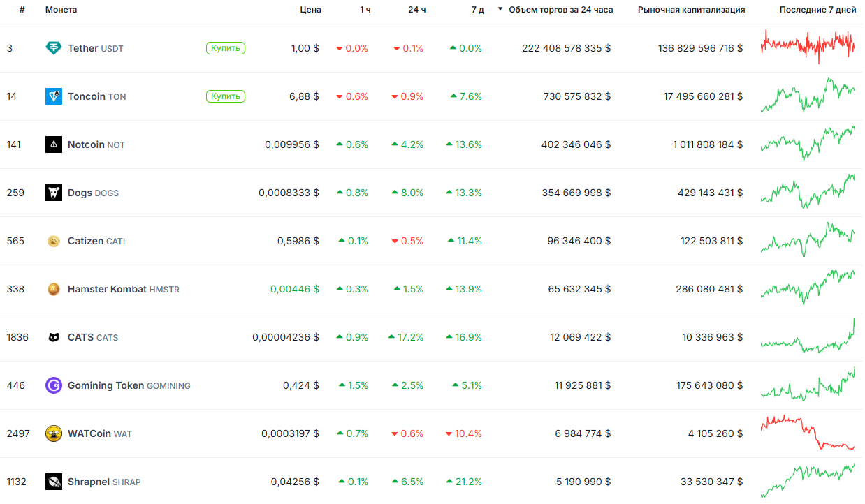Open the Catizen CATI coin link
865x504 pixels.
tap(96, 241)
